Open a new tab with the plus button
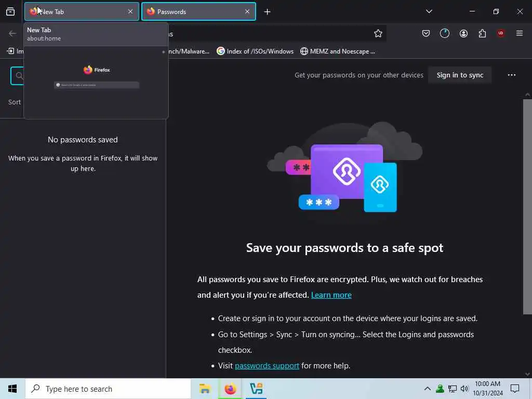 pyautogui.click(x=268, y=12)
